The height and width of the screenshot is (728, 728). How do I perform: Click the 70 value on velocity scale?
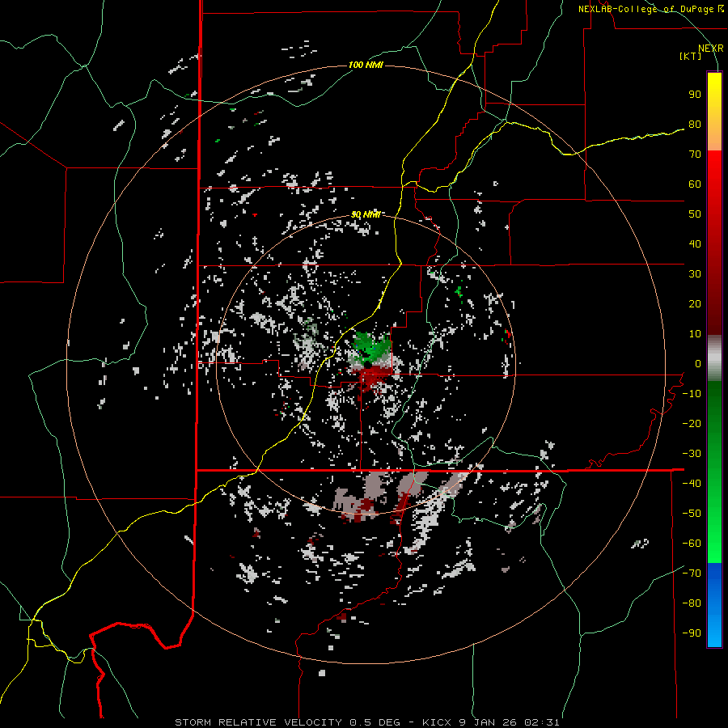[695, 154]
